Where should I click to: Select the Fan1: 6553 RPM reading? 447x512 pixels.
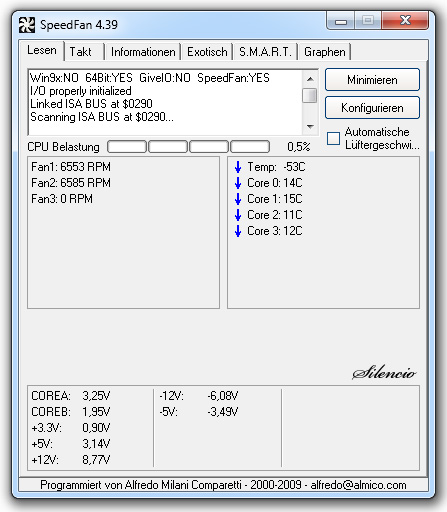[71, 167]
